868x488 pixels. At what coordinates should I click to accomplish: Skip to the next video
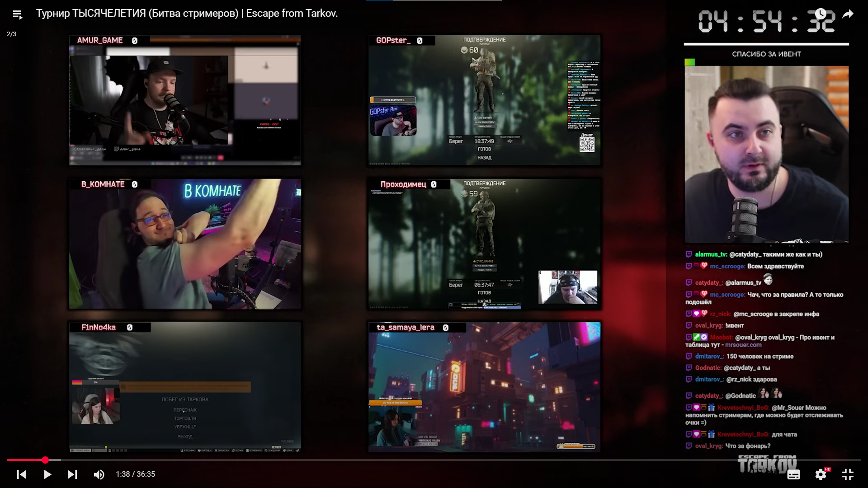[72, 474]
